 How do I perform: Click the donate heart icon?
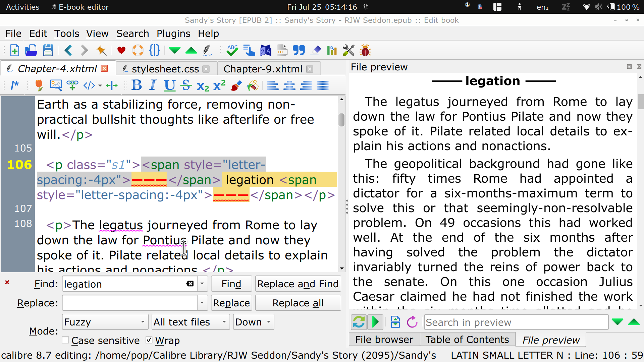[121, 51]
